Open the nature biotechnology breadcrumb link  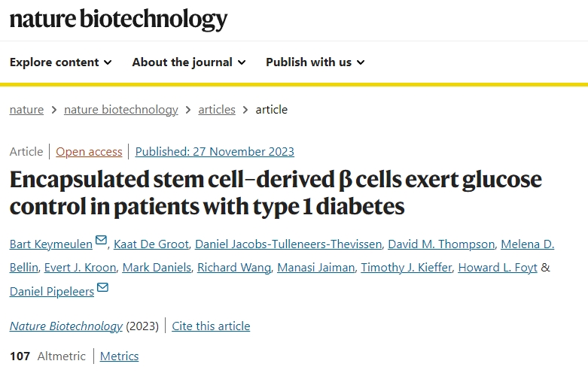121,109
